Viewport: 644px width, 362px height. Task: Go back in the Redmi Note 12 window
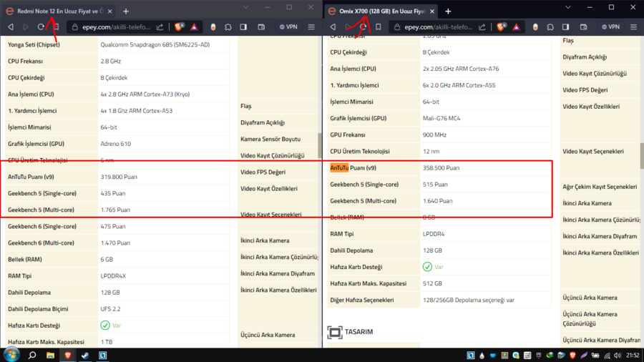coord(11,27)
